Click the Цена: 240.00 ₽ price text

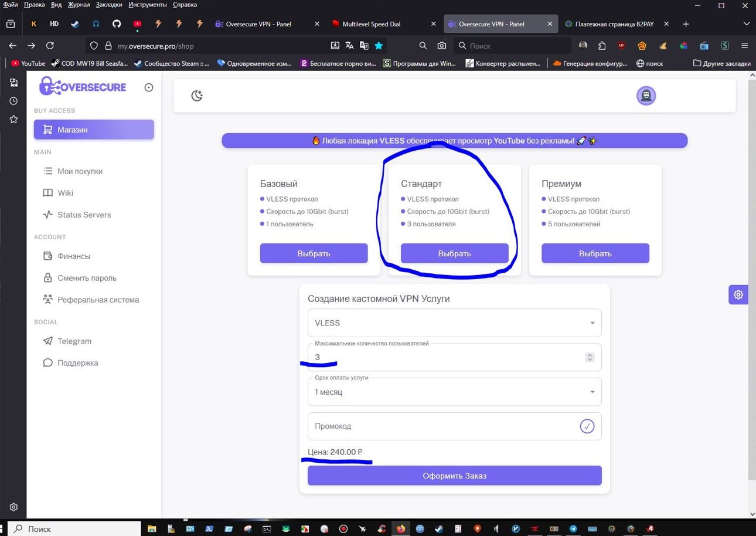pos(335,452)
